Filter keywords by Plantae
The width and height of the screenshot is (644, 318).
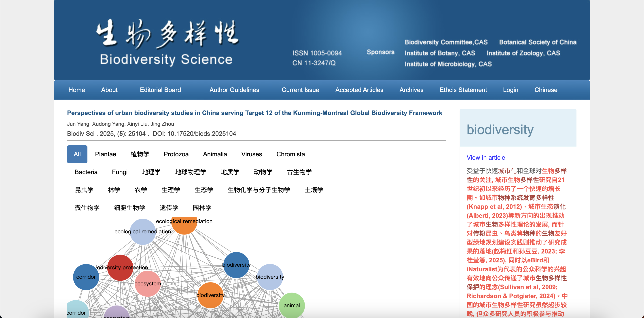[x=106, y=154]
